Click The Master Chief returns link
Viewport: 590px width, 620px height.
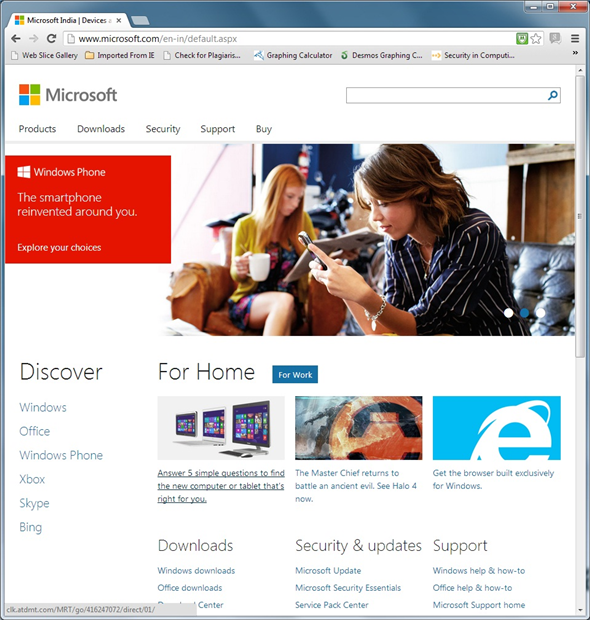[356, 486]
